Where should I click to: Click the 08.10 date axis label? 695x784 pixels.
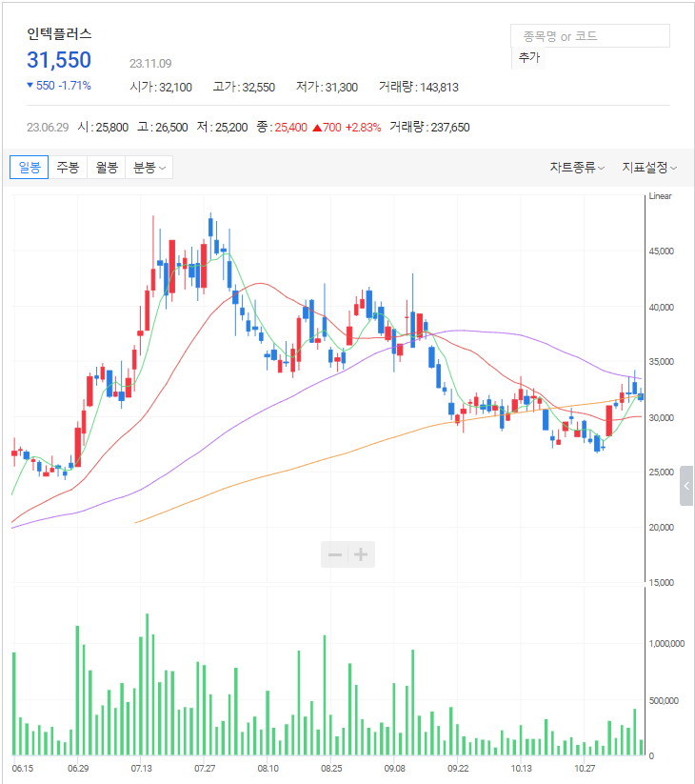click(268, 768)
